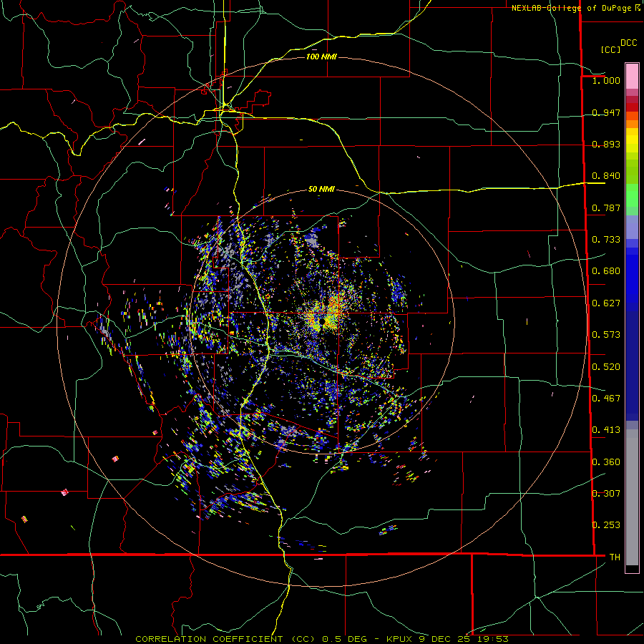Click the TH threshold label
The height and width of the screenshot is (644, 644).
click(615, 557)
